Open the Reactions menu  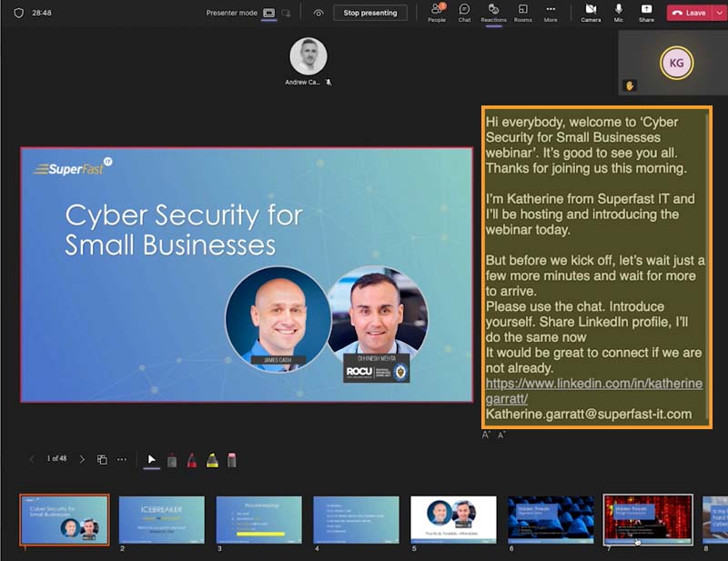click(x=493, y=13)
